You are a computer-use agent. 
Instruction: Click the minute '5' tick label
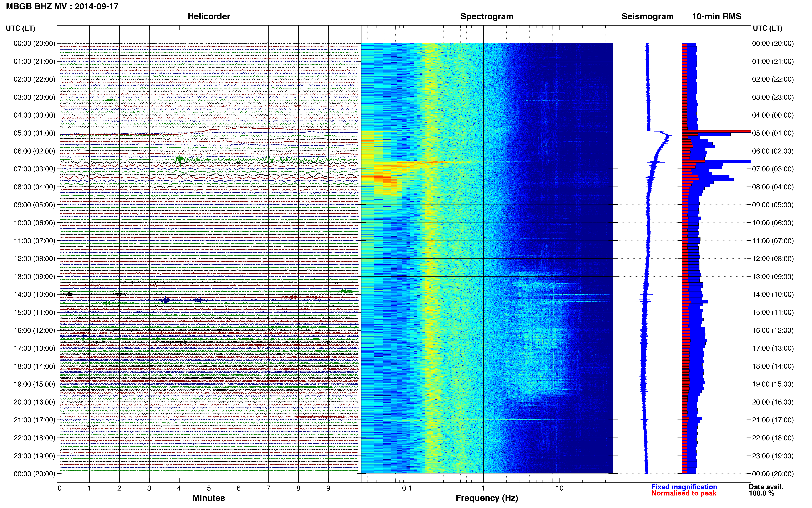[209, 488]
